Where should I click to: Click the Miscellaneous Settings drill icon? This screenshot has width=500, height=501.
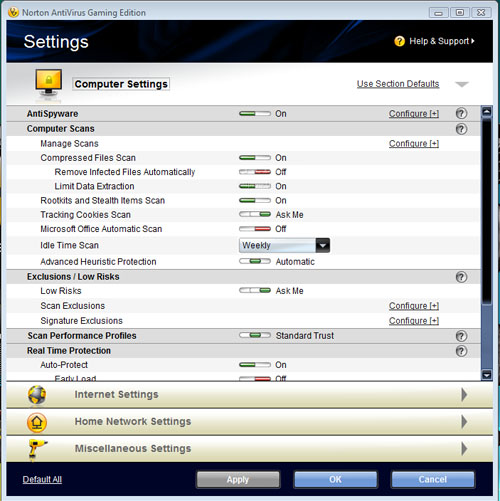click(x=37, y=449)
